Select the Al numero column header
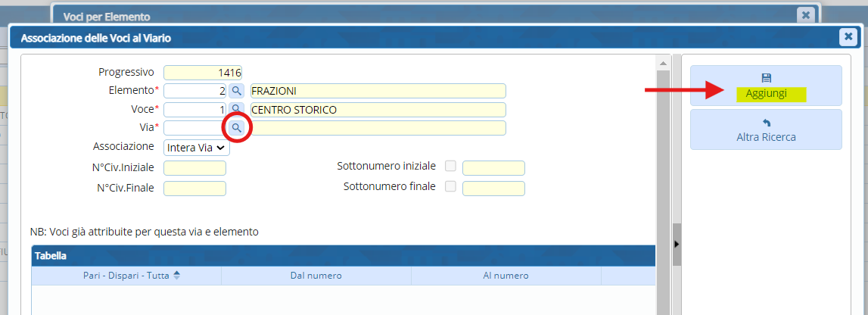This screenshot has height=315, width=868. 506,276
